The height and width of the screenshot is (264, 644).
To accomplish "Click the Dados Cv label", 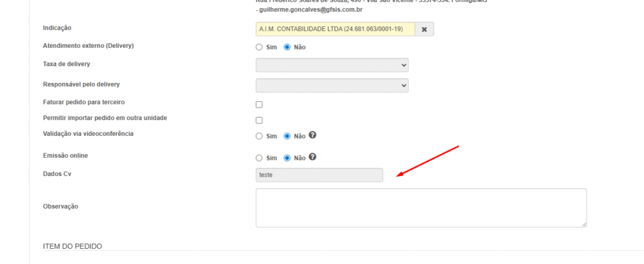I will pos(57,174).
